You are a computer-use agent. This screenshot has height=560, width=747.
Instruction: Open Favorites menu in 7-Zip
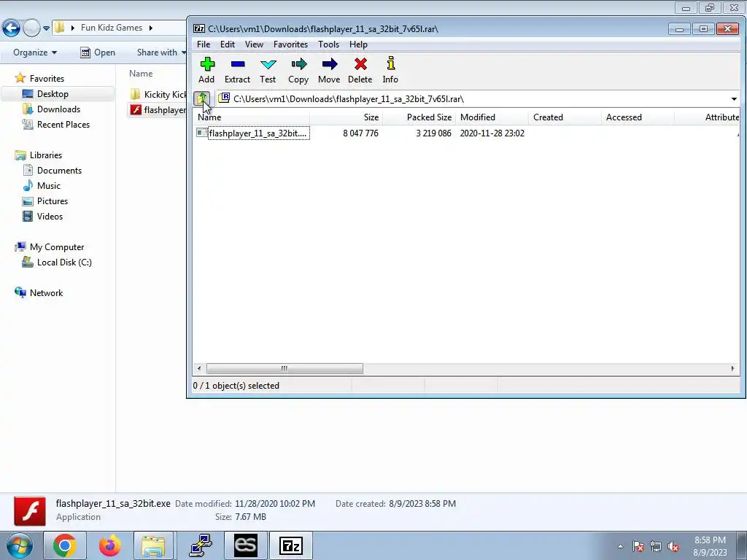pos(290,44)
